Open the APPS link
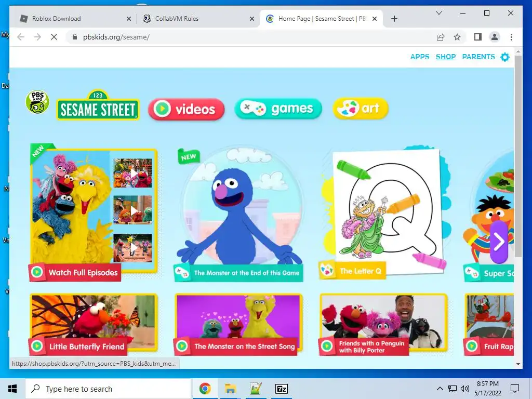The height and width of the screenshot is (399, 532). coord(420,57)
